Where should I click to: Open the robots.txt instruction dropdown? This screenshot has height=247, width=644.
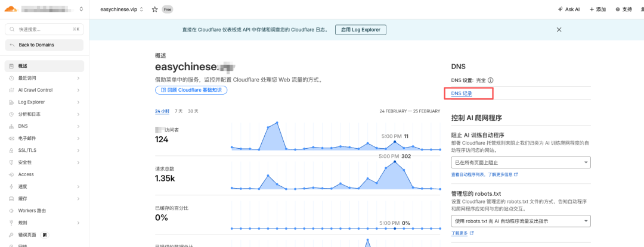pyautogui.click(x=521, y=221)
